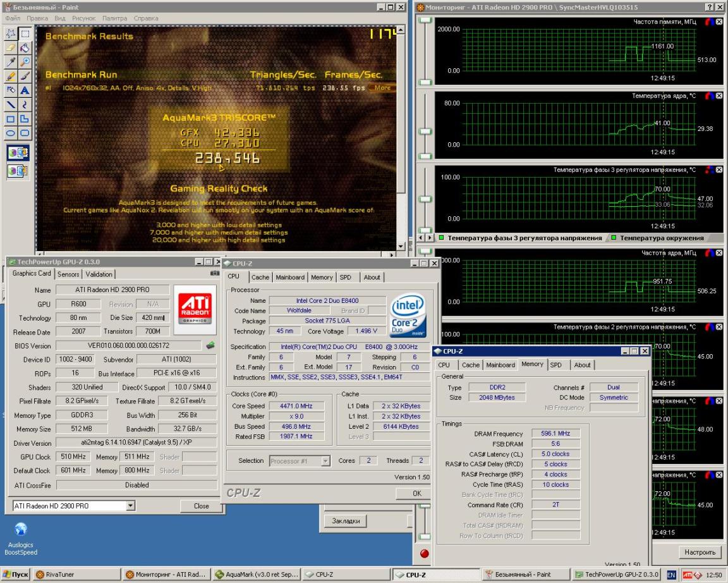This screenshot has height=583, width=728.
Task: Click the Закладки button
Action: click(346, 521)
